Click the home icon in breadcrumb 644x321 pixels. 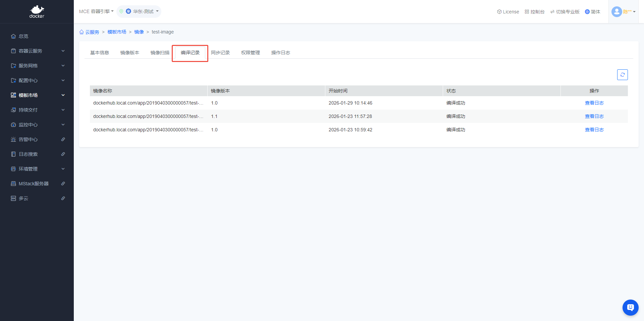[x=82, y=32]
